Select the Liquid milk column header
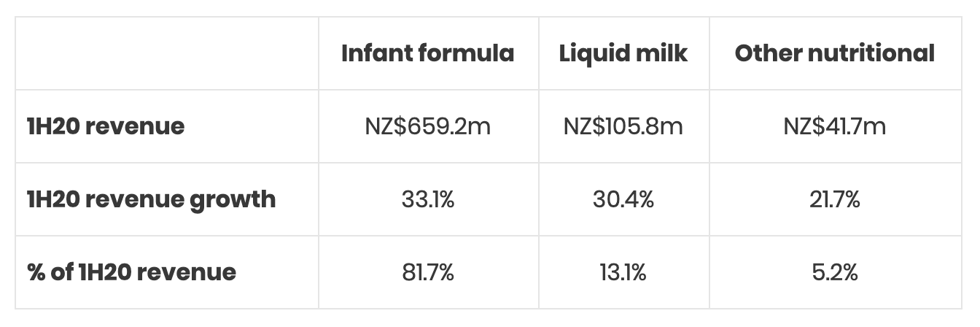 coord(623,53)
